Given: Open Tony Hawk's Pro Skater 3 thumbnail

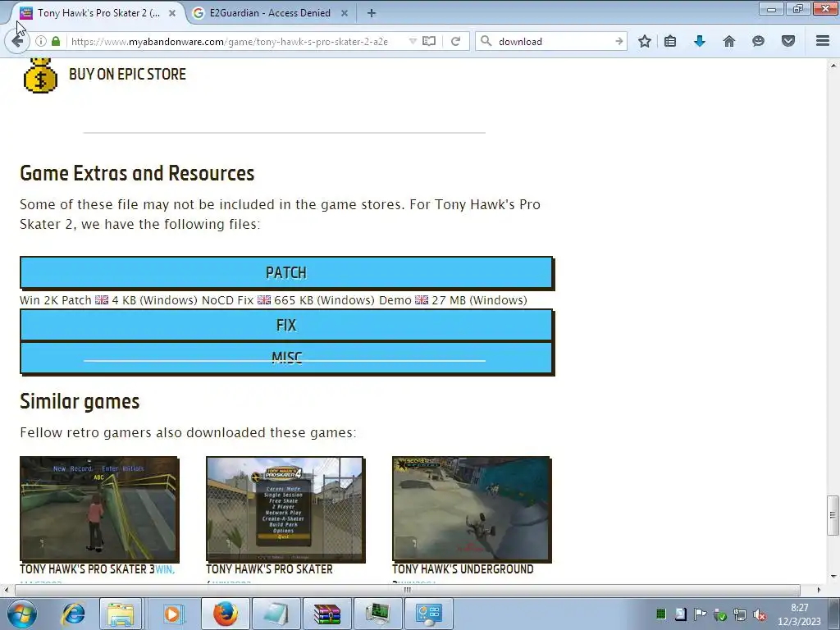Looking at the screenshot, I should [x=99, y=509].
